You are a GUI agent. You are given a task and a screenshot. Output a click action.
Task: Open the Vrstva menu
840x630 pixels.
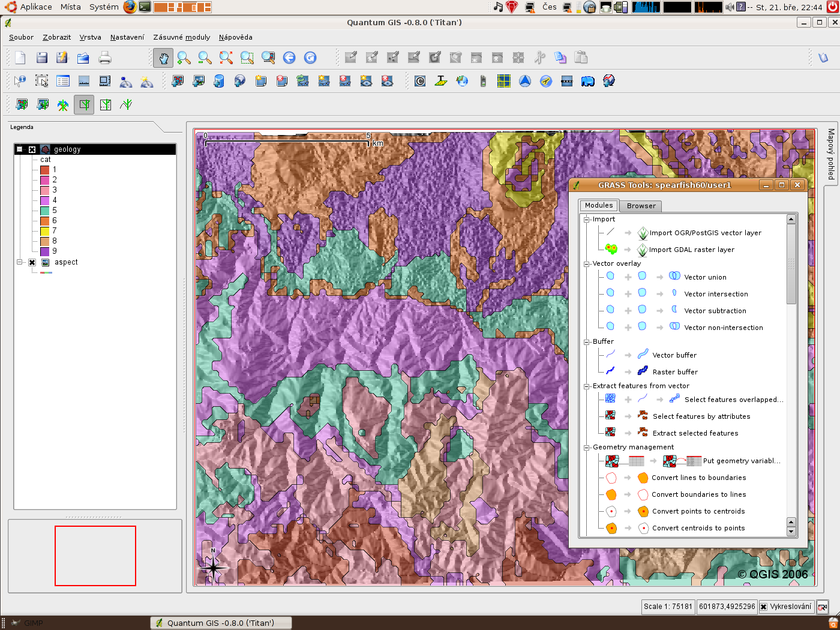pyautogui.click(x=90, y=37)
